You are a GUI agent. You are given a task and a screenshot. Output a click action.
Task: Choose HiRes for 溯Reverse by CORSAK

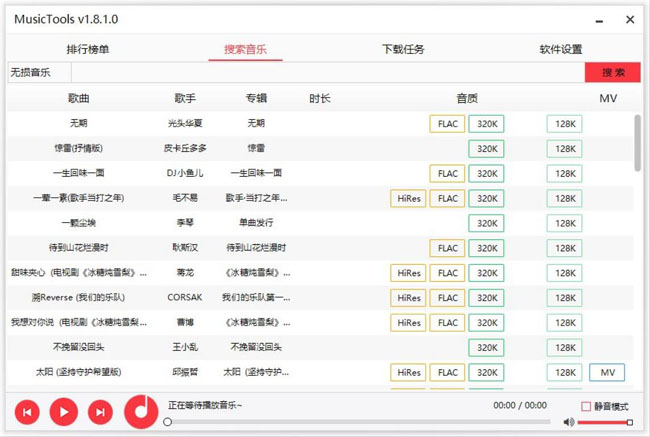408,298
